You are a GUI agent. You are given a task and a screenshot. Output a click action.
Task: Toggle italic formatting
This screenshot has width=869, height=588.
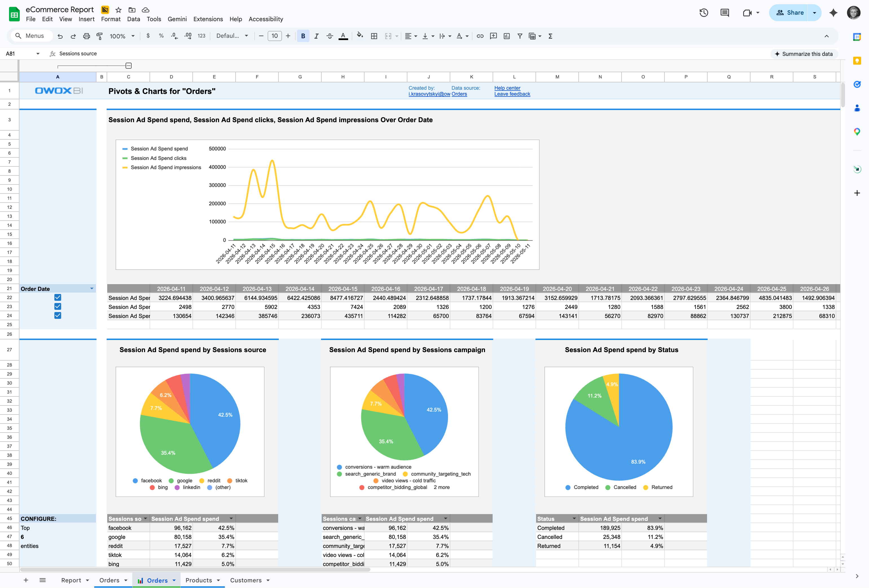(x=316, y=36)
